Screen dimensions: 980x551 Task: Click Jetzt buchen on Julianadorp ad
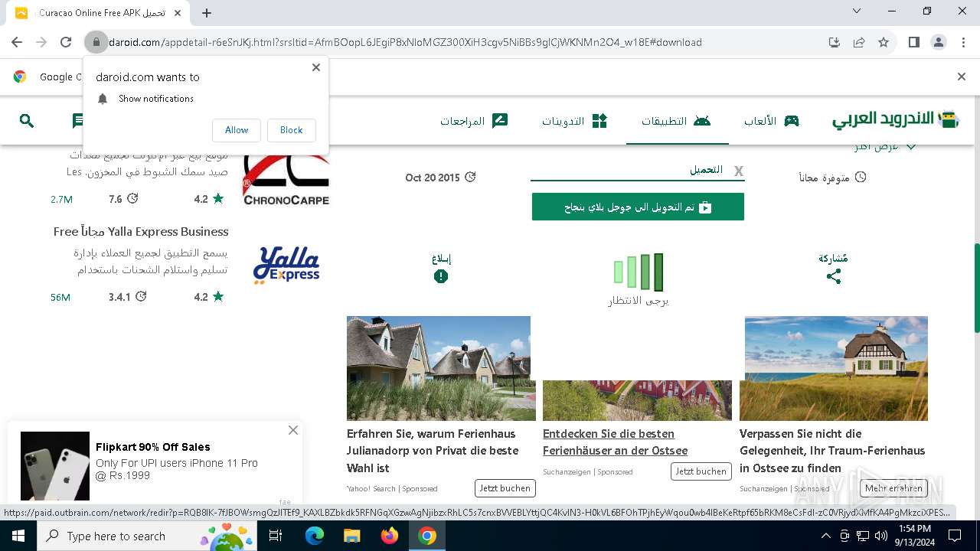pyautogui.click(x=505, y=488)
